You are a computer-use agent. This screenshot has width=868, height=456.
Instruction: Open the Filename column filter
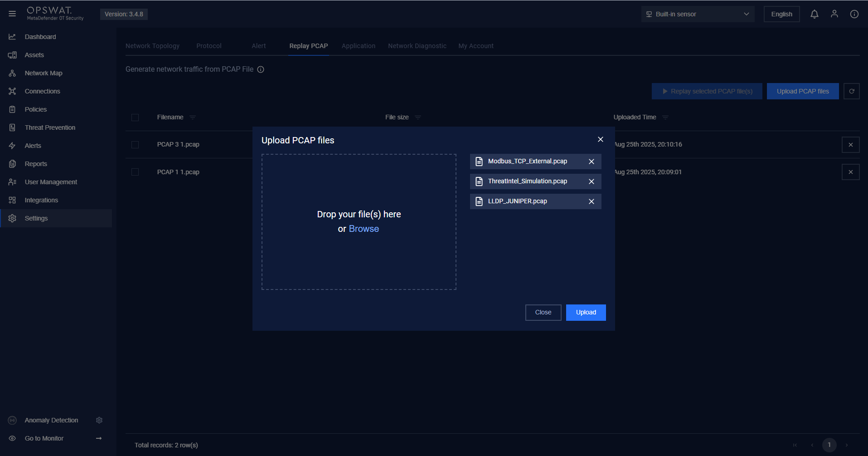193,118
